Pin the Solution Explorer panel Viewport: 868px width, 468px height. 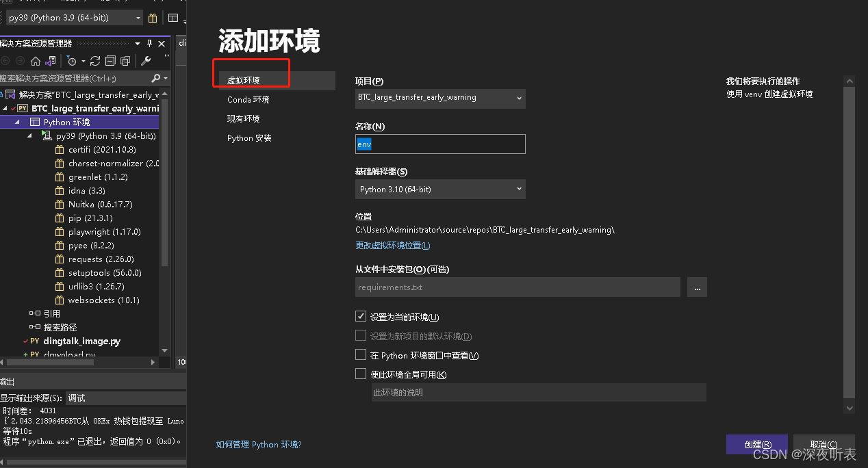[x=149, y=43]
